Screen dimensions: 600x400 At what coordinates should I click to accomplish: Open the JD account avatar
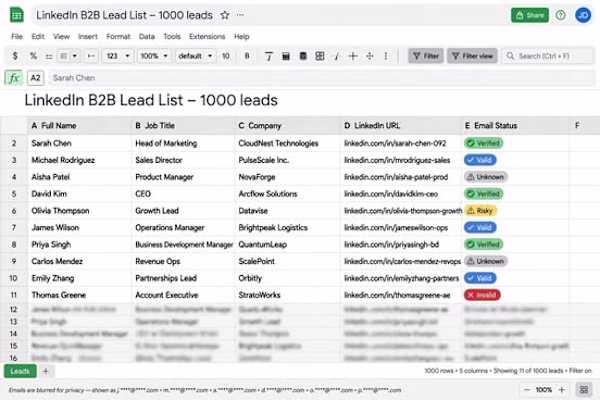pos(583,15)
